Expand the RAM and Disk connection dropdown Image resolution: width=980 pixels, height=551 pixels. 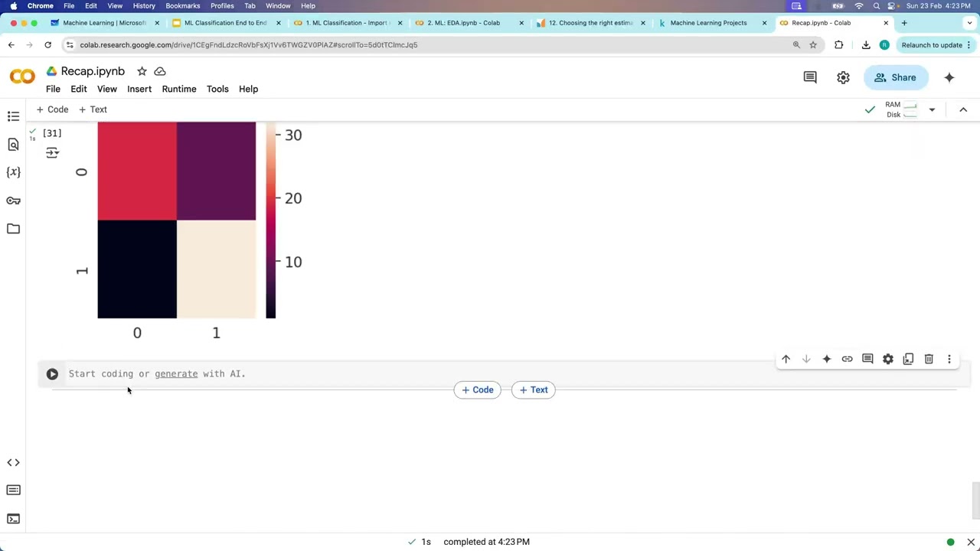932,109
